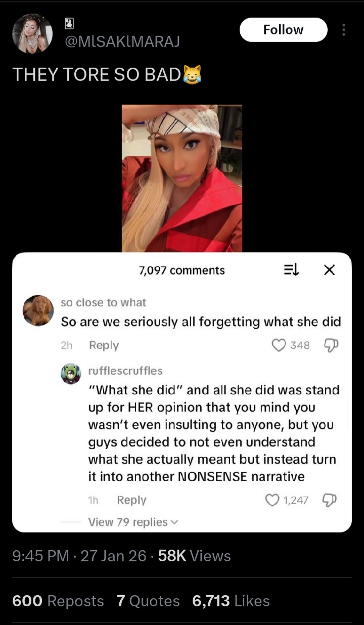View the 600 Reposts list
Screen dimensions: 364x625
(58, 601)
